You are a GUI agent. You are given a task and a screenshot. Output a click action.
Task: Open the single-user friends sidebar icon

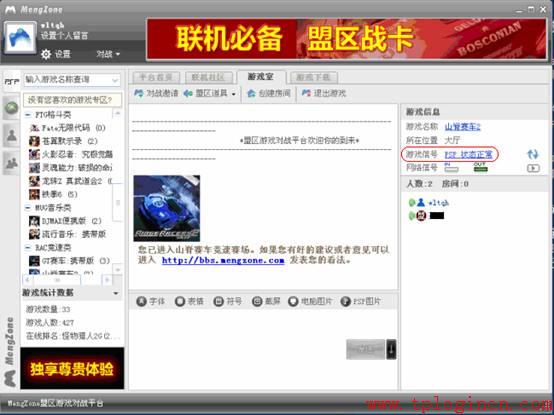click(12, 135)
